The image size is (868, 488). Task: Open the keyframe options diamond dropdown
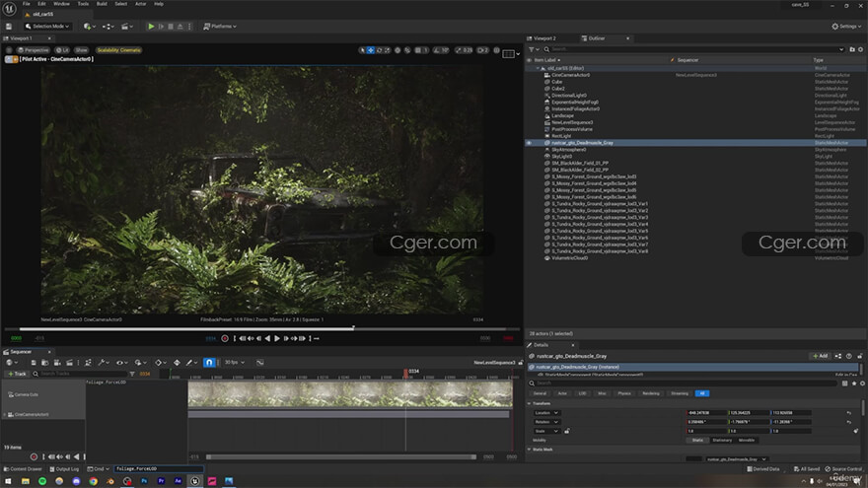[160, 363]
